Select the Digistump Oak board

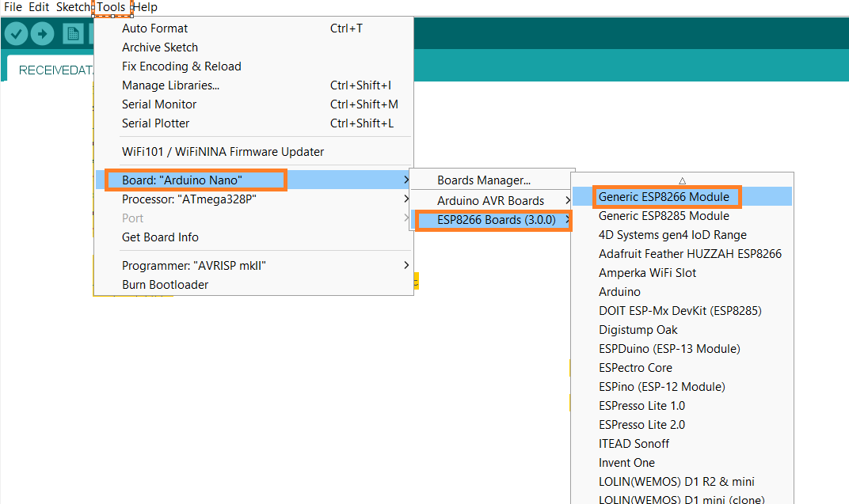coord(682,329)
